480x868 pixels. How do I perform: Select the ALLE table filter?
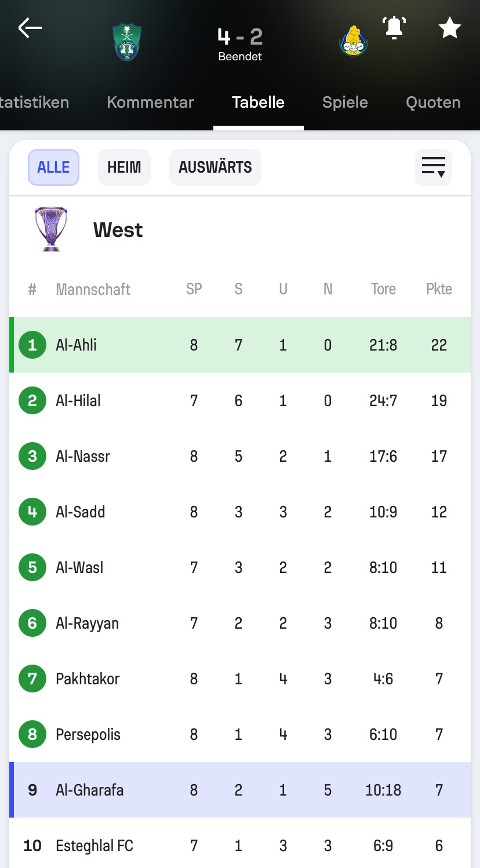click(53, 167)
